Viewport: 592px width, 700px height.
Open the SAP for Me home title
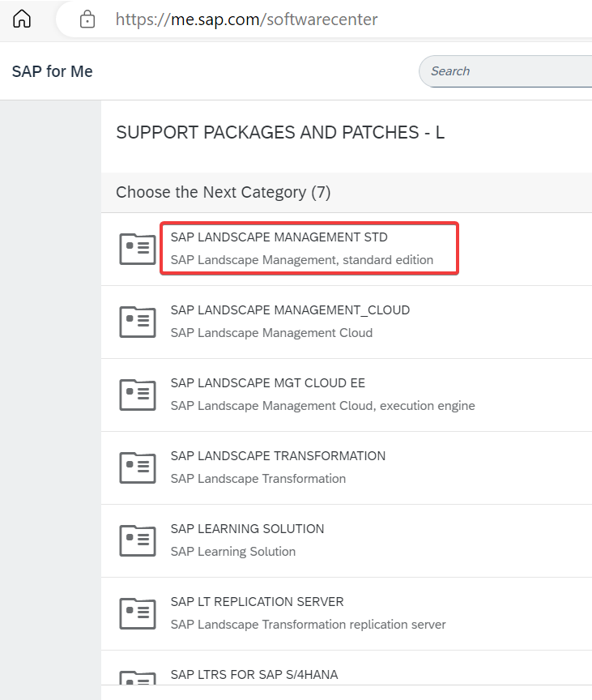tap(52, 71)
